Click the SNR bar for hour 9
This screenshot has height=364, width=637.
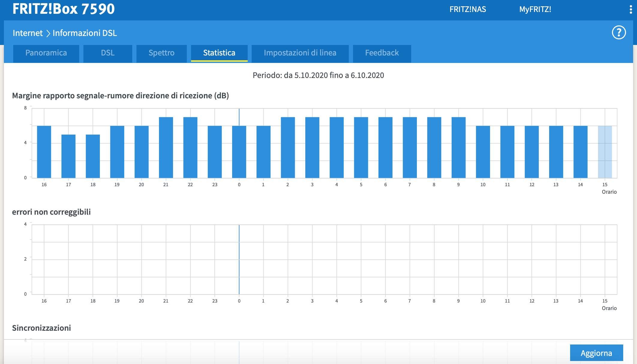(459, 148)
